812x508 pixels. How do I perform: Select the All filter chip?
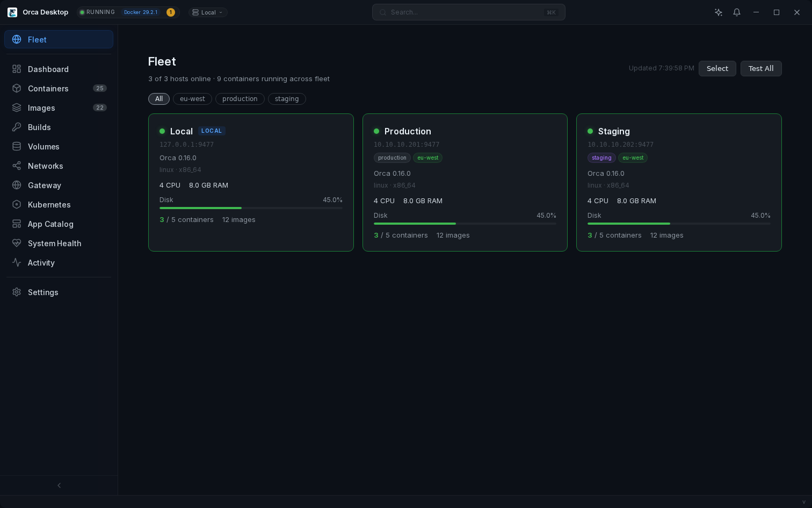pos(159,99)
